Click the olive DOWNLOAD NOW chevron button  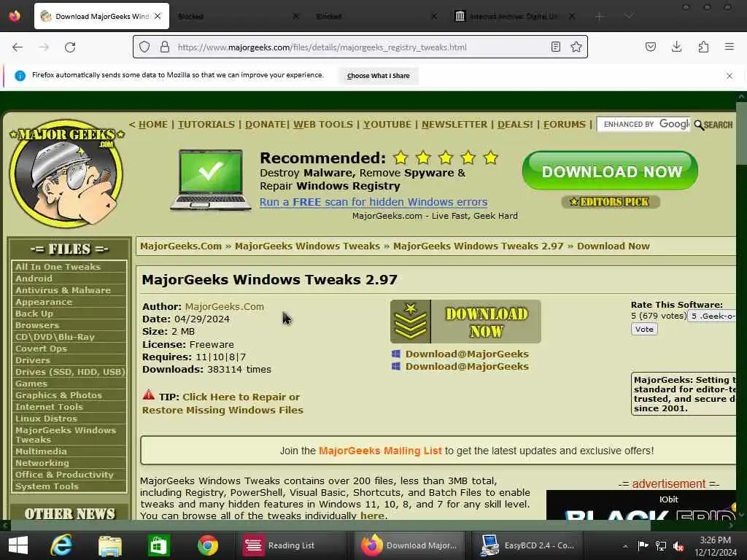(x=465, y=322)
